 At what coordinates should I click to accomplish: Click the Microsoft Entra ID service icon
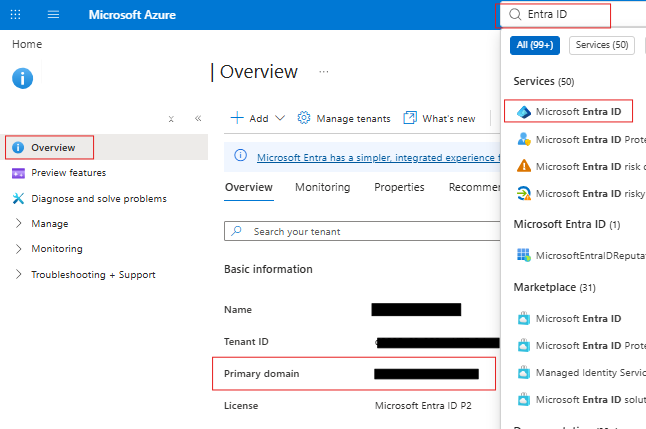(524, 112)
